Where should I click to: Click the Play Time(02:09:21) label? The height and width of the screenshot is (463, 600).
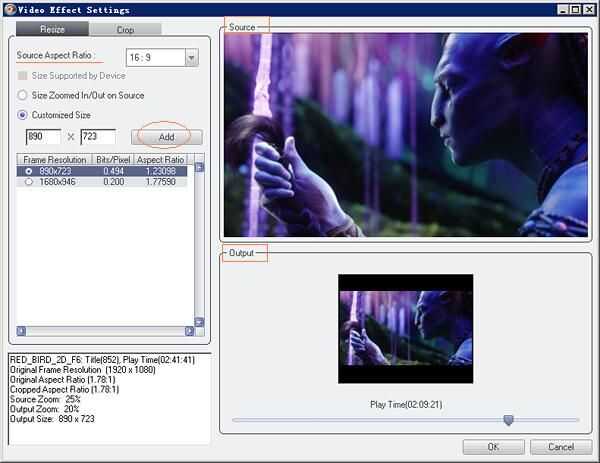tap(406, 404)
